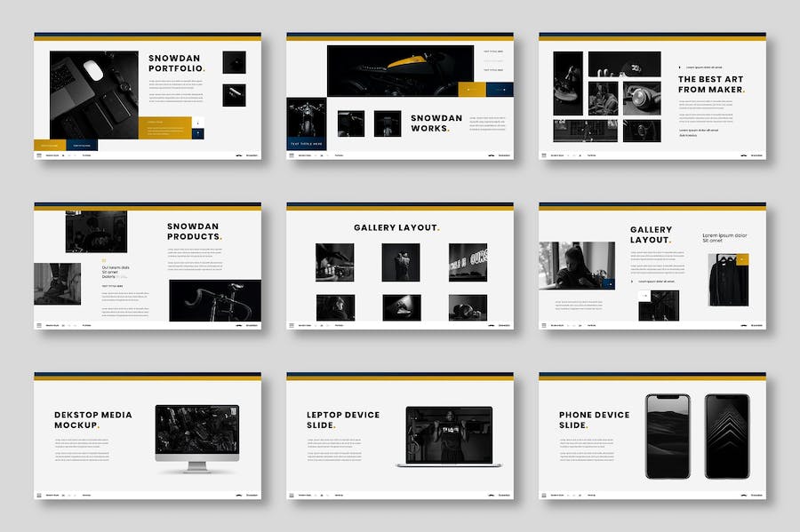
Task: Select the 'Snowdan Works.' heading
Action: pyautogui.click(x=436, y=123)
